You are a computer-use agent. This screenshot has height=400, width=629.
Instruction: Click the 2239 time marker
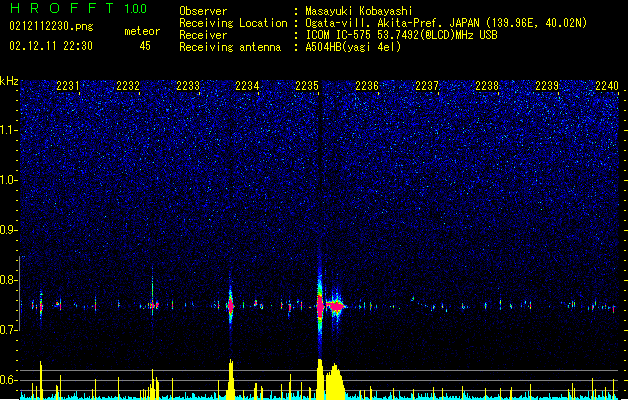(x=547, y=85)
